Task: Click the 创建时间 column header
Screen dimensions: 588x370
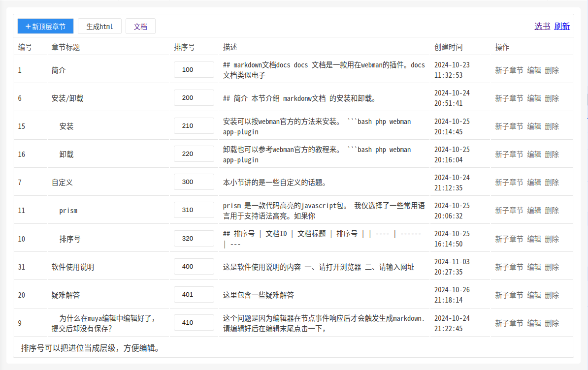Action: (x=449, y=47)
